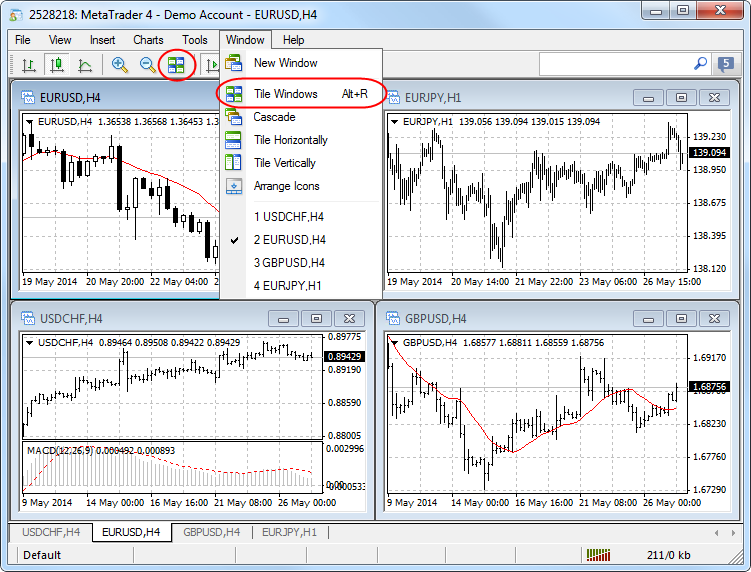Image resolution: width=751 pixels, height=572 pixels.
Task: Open the Charts menu
Action: pos(148,40)
